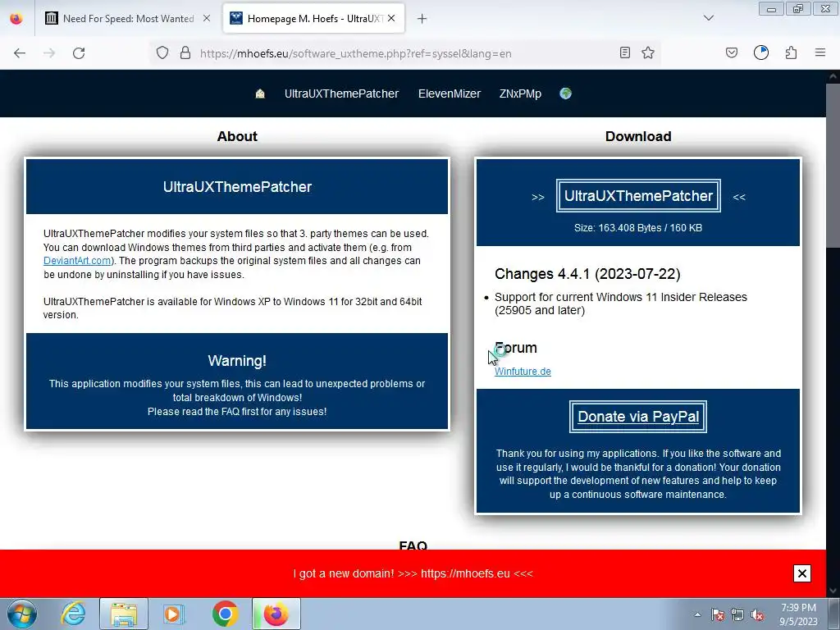
Task: Click the Firefox back arrow
Action: pos(20,53)
